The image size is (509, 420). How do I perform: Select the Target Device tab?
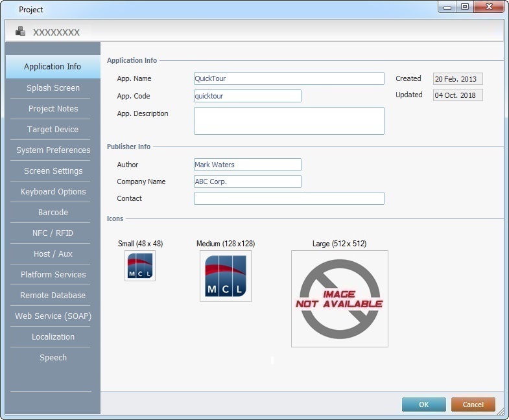coord(53,130)
